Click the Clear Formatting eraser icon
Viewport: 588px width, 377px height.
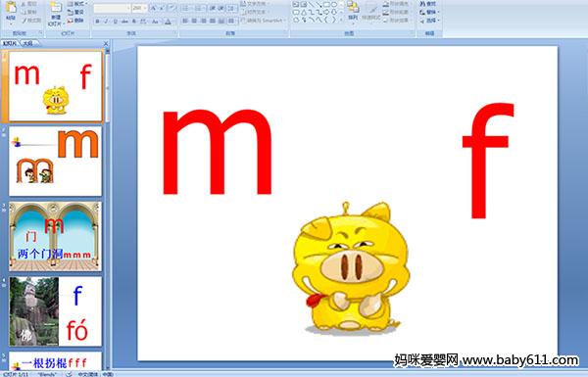click(x=172, y=8)
